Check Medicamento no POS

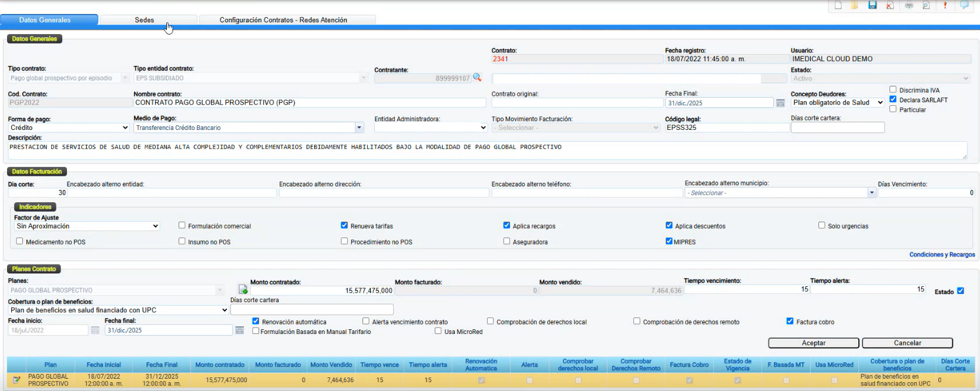pyautogui.click(x=19, y=241)
